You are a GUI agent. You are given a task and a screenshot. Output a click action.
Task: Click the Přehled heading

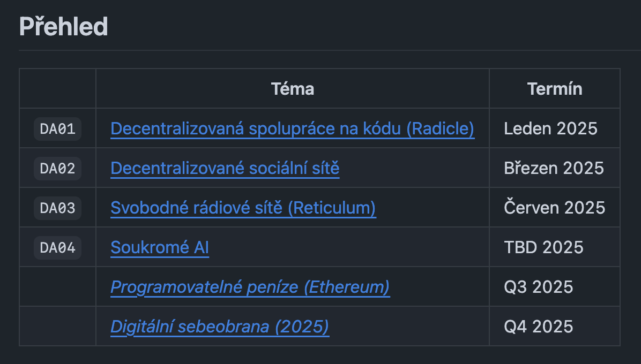tap(64, 27)
